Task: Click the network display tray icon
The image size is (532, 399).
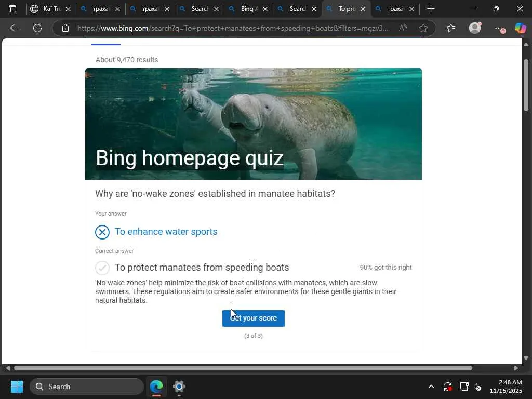Action: [464, 387]
